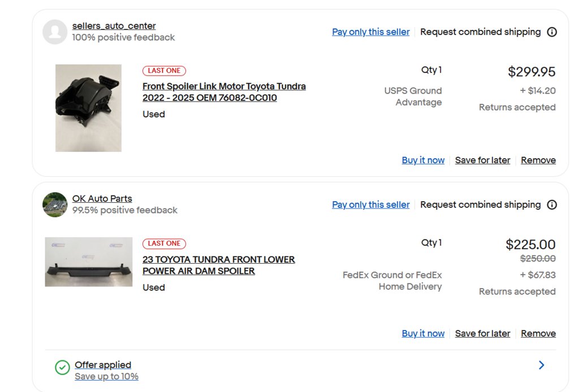Open the Front Spoiler Link Motor listing title
579x392 pixels.
224,92
